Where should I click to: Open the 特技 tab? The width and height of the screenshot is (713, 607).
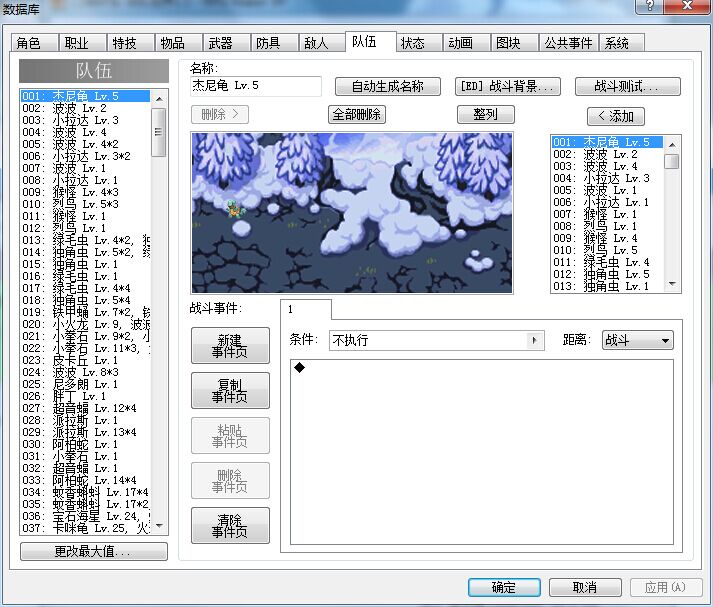point(131,43)
